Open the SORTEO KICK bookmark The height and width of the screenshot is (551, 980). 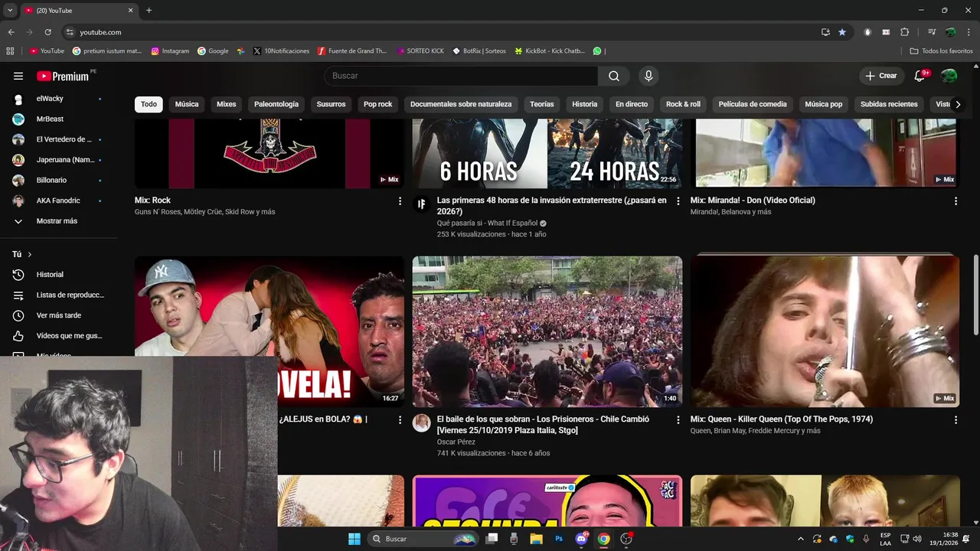coord(420,51)
